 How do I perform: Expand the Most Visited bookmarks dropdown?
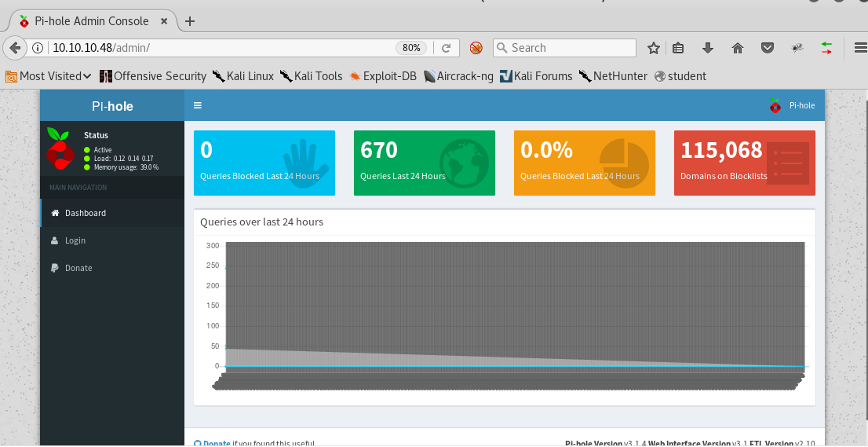(x=49, y=76)
